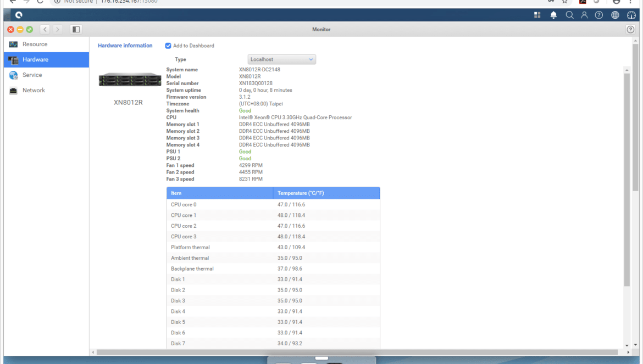Select the Backplane thermal row
The image size is (643, 364).
coord(273,268)
